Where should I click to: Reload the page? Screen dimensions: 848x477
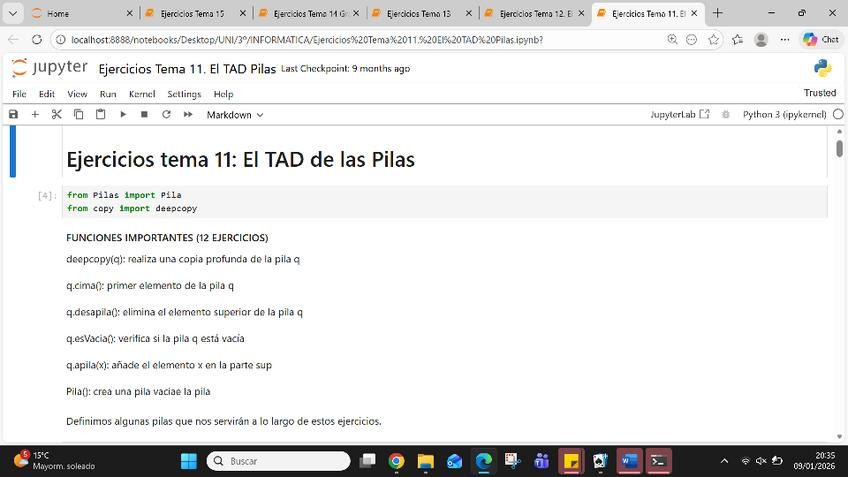click(37, 39)
